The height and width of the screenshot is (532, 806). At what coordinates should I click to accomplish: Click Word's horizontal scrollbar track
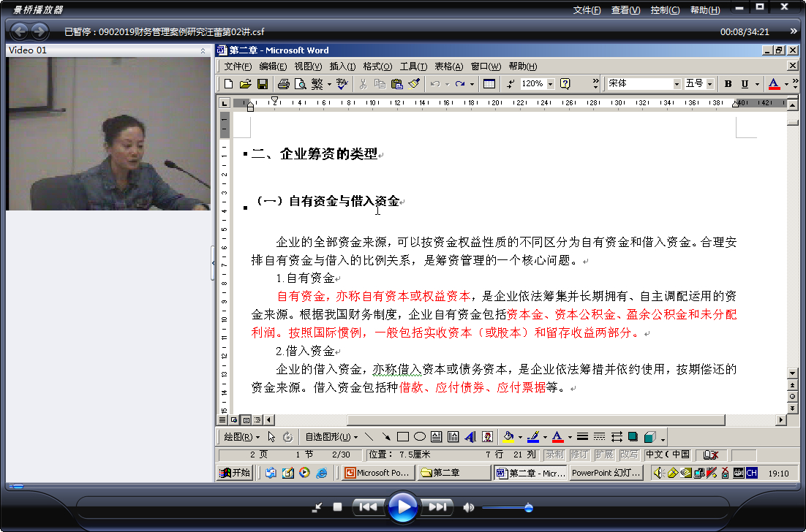pos(524,419)
